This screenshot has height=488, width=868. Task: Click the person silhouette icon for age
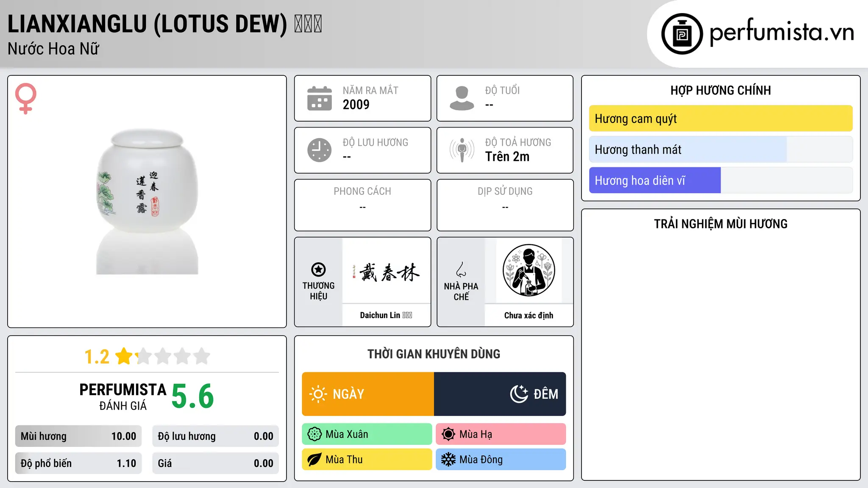click(462, 98)
